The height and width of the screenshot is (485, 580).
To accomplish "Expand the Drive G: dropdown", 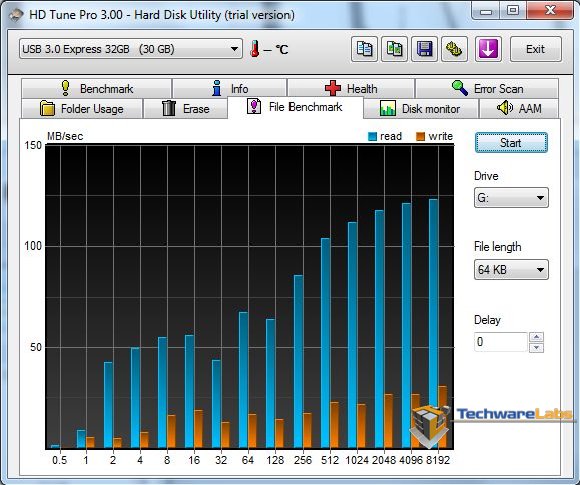I will (x=511, y=198).
